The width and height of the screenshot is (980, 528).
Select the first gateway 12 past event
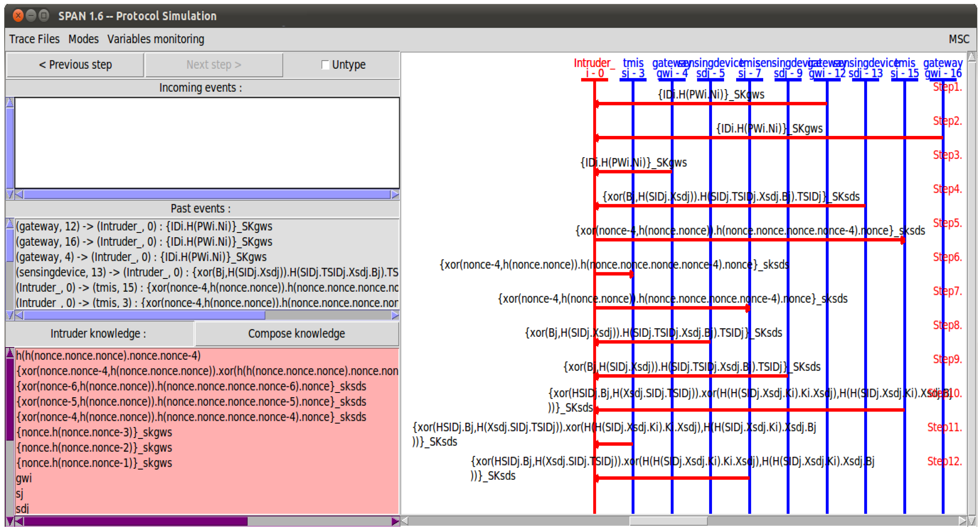[144, 227]
